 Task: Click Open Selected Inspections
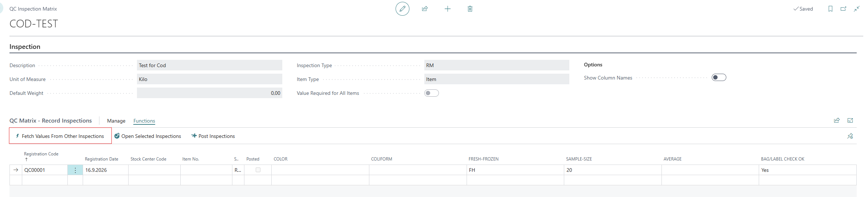pyautogui.click(x=148, y=136)
